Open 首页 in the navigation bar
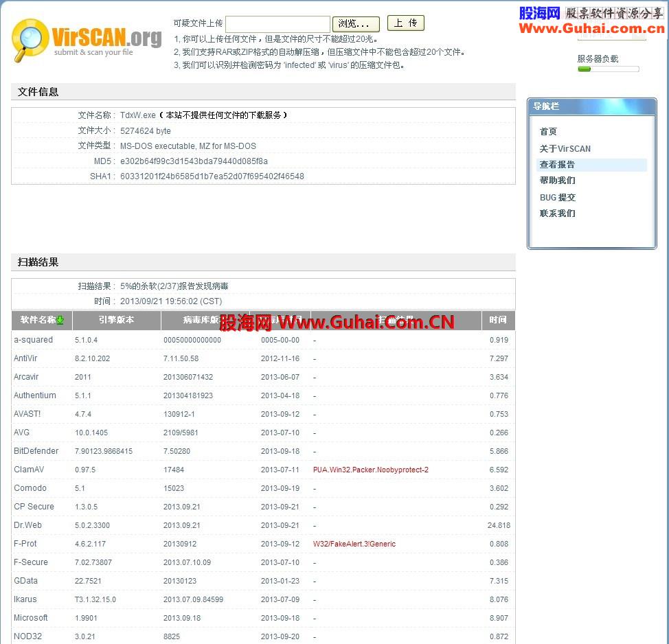Viewport: 669px width, 644px height. pyautogui.click(x=548, y=131)
